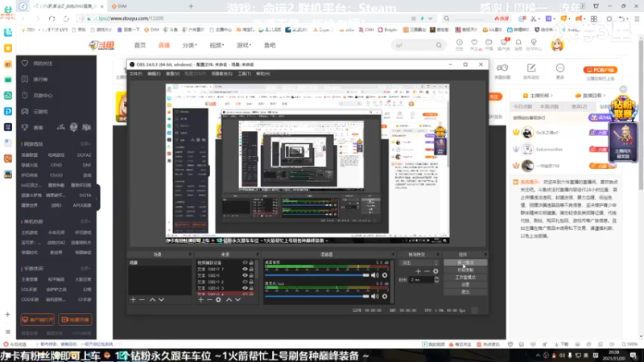Open 分类 category dropdown in Douyu nav
The image size is (644, 362).
[189, 45]
